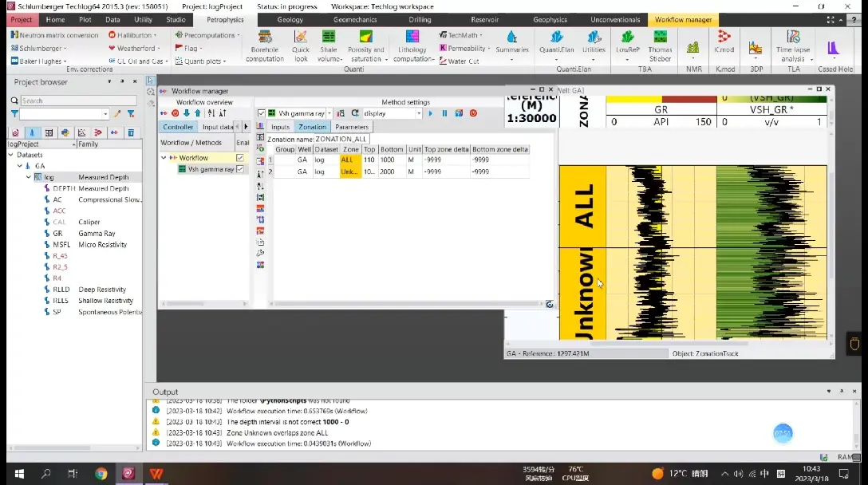This screenshot has height=485, width=868.
Task: Open the display mode dropdown
Action: [419, 113]
